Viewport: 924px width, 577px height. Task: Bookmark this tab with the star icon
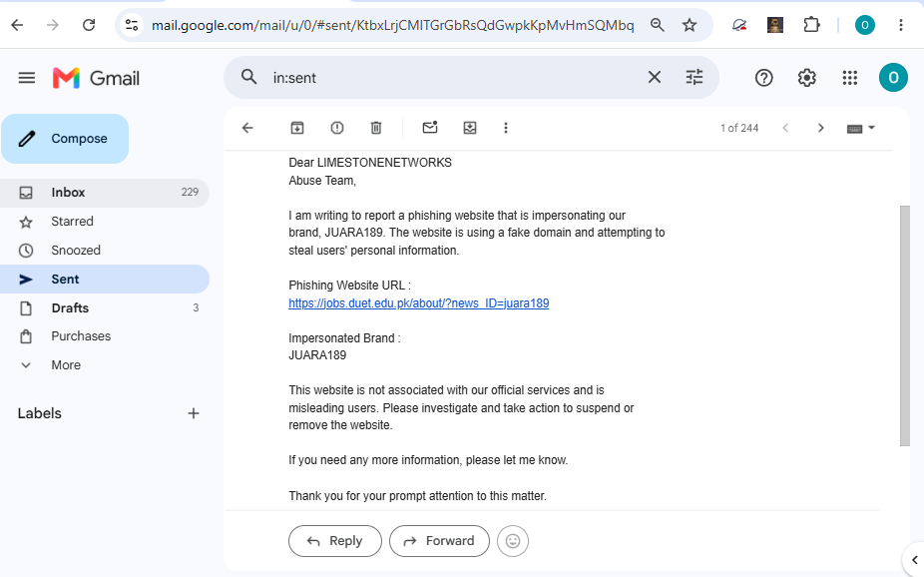(690, 25)
